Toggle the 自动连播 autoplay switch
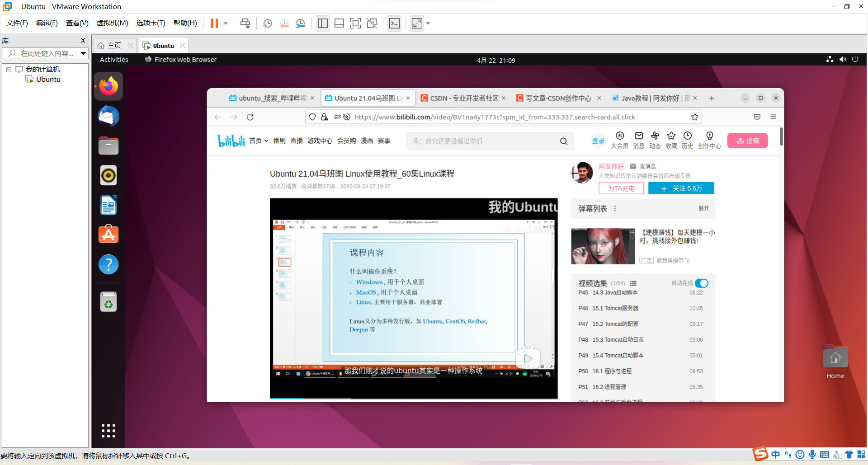This screenshot has height=465, width=868. pyautogui.click(x=702, y=283)
